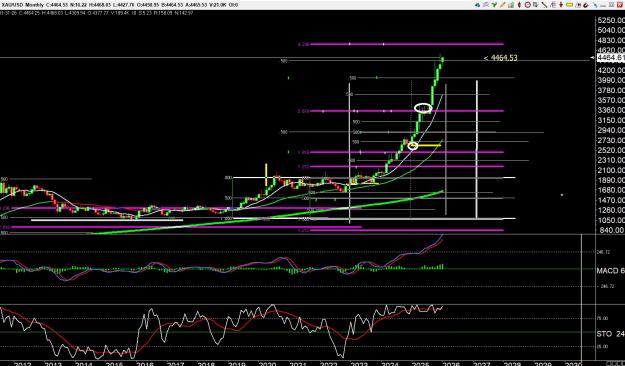Click the 25.00 stochastic scale value
This screenshot has width=625, height=366.
coord(602,347)
